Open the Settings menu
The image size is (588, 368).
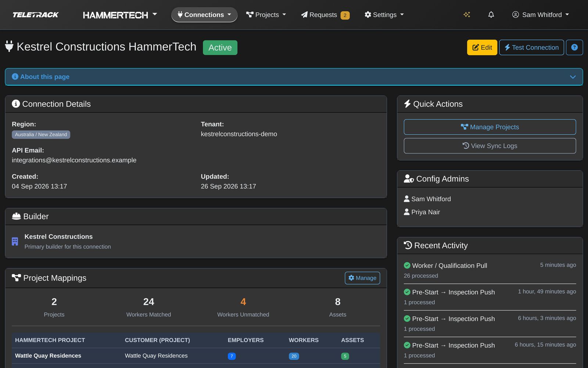point(384,15)
